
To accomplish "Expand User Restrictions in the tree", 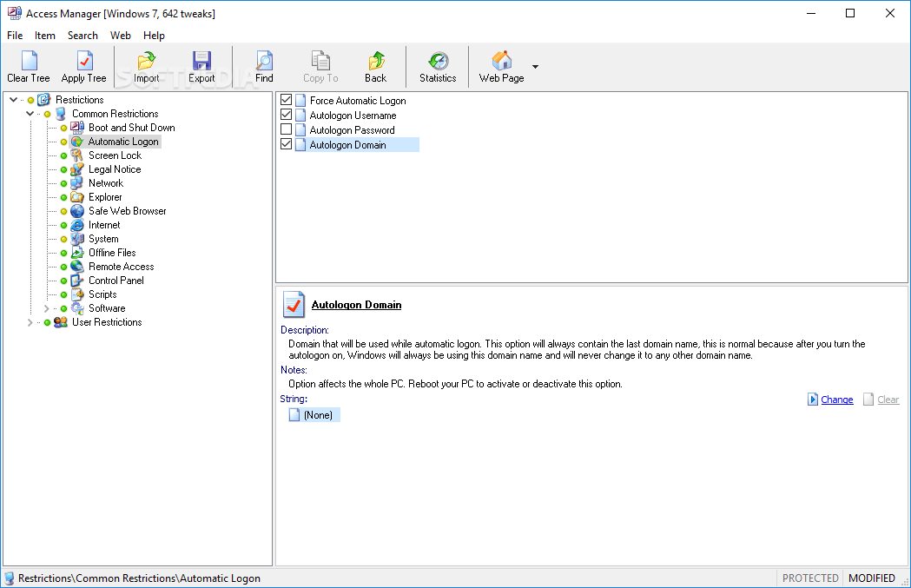I will point(30,321).
